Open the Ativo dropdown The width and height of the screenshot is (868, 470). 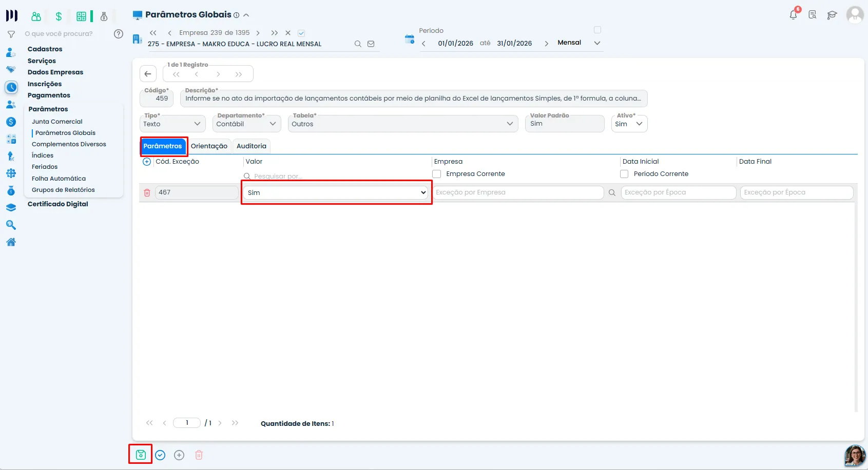click(629, 124)
